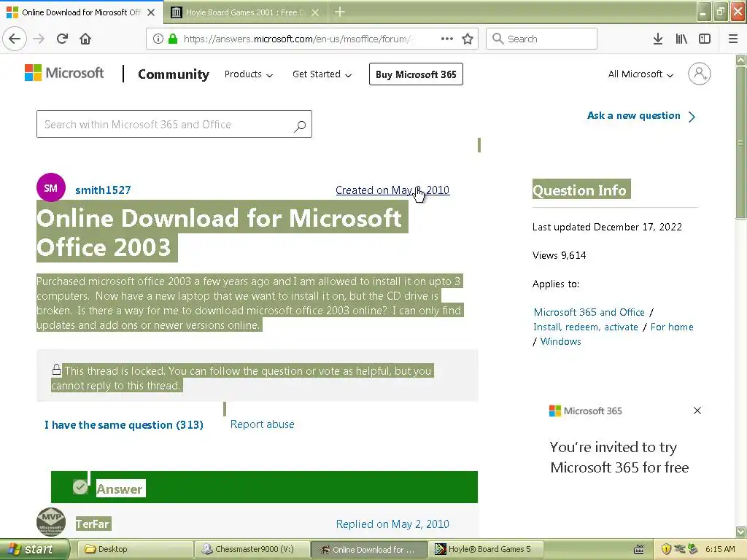Click Ask a new question link
The image size is (747, 560).
(x=641, y=116)
